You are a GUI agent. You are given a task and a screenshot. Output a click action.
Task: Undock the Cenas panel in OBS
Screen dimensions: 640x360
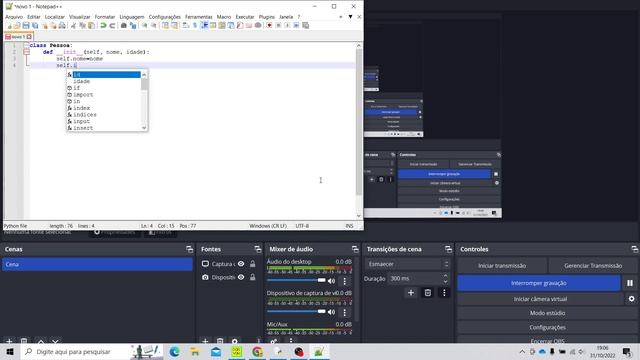click(189, 249)
